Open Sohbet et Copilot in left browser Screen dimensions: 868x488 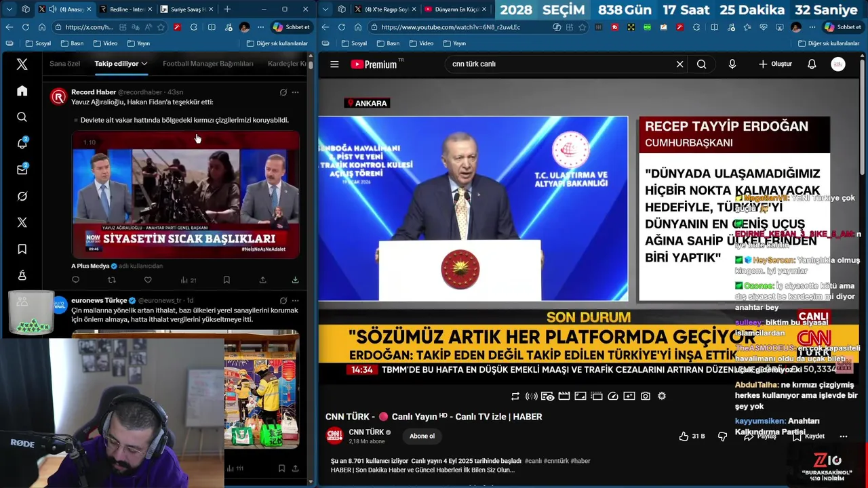pos(292,27)
